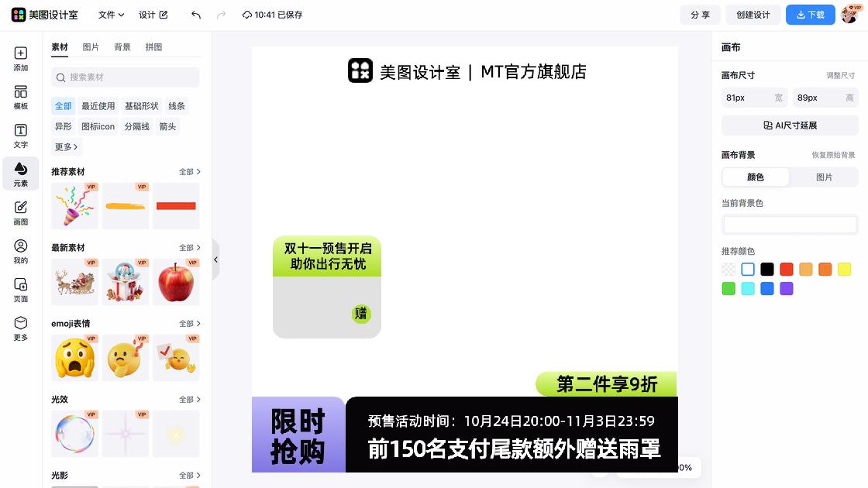
Task: Select the 基础形状 filter chip
Action: click(140, 105)
